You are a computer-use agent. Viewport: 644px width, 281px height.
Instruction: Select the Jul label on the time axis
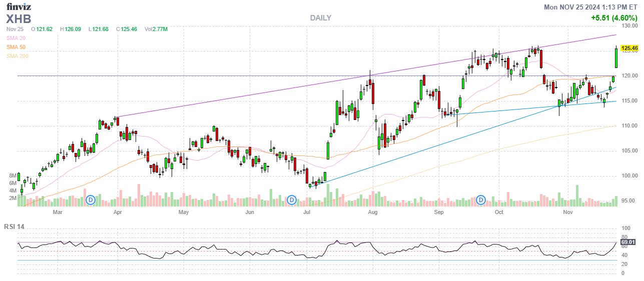tap(306, 212)
